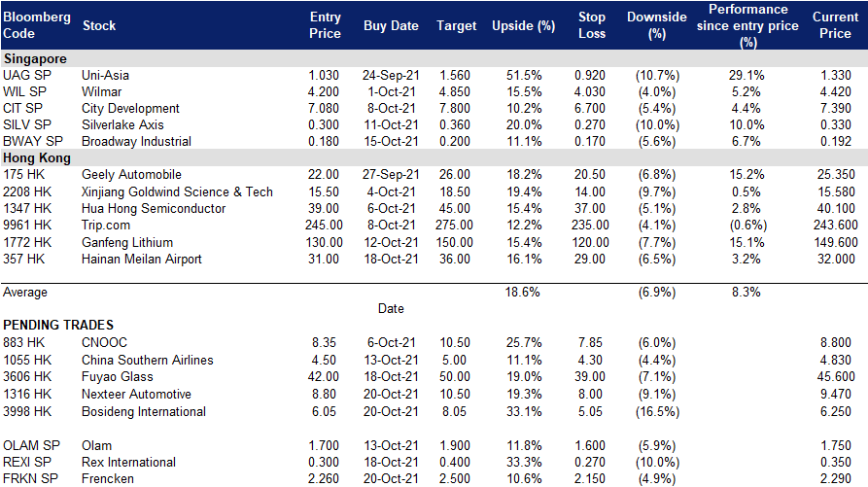The height and width of the screenshot is (487, 868).
Task: Select the 'Average' row label
Action: 25,293
